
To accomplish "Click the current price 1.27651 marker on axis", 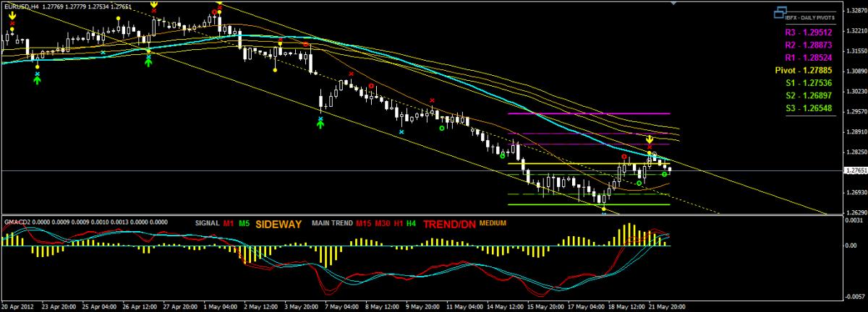I will pyautogui.click(x=854, y=170).
